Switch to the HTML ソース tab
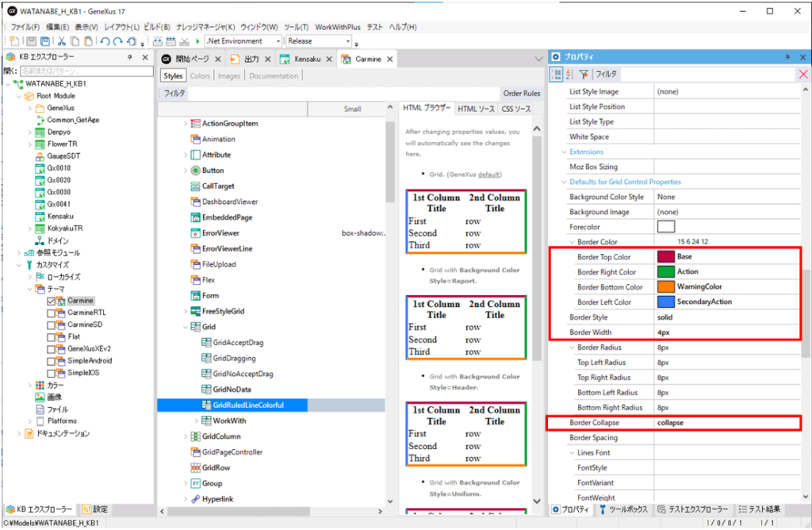 pyautogui.click(x=476, y=109)
